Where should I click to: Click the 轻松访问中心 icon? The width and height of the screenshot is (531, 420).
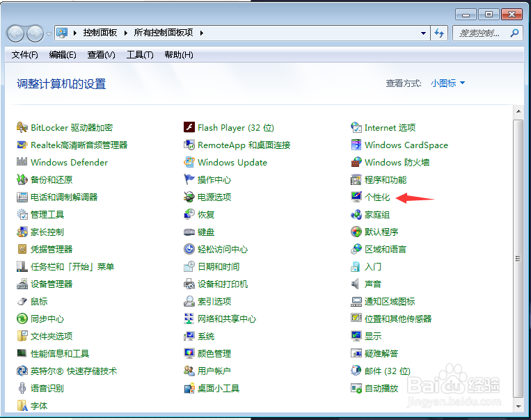pos(189,250)
